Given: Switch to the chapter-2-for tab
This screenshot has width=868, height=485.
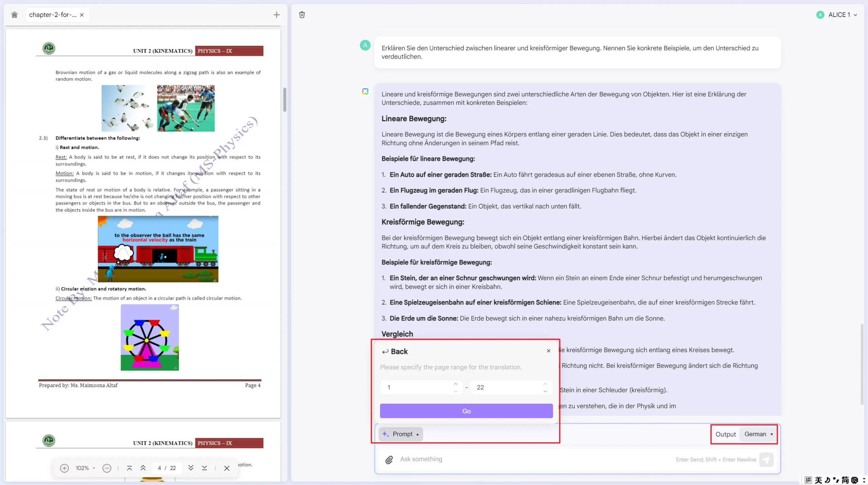Looking at the screenshot, I should pyautogui.click(x=53, y=15).
